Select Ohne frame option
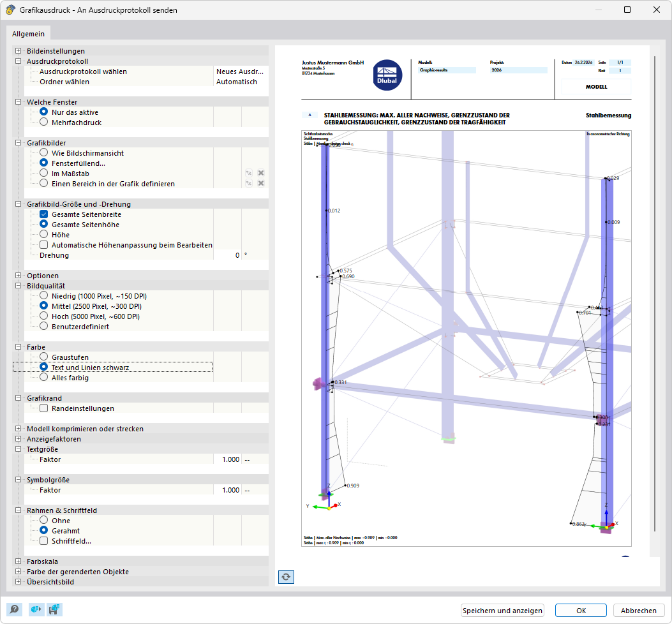 click(x=43, y=520)
